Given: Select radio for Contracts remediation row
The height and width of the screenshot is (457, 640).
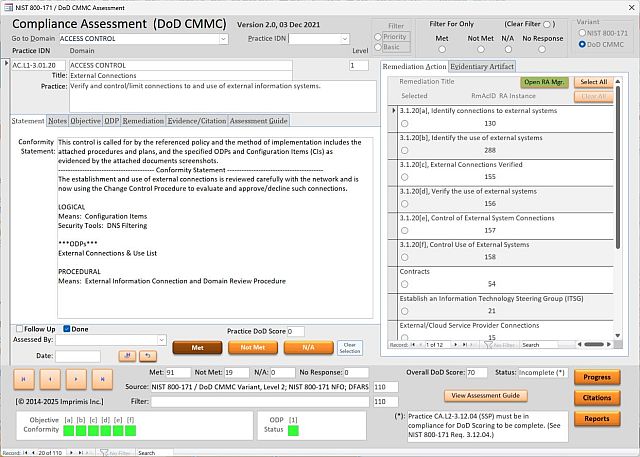Looking at the screenshot, I should pos(404,284).
